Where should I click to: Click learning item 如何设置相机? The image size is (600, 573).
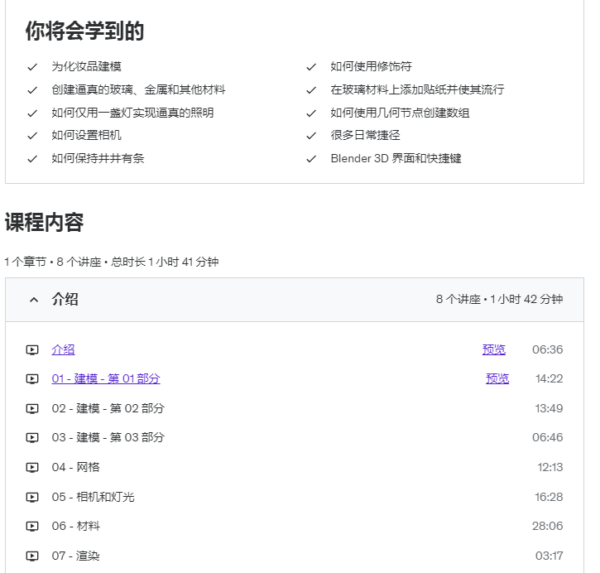tap(86, 135)
